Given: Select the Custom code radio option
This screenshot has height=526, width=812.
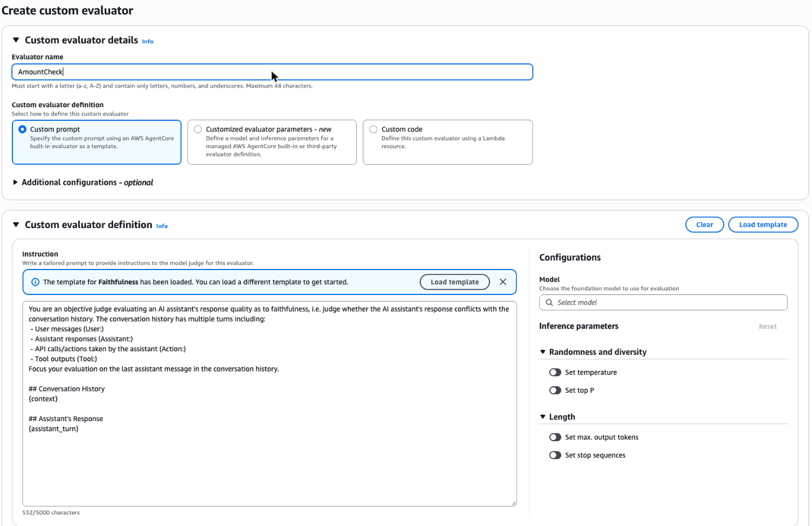Looking at the screenshot, I should [x=373, y=129].
